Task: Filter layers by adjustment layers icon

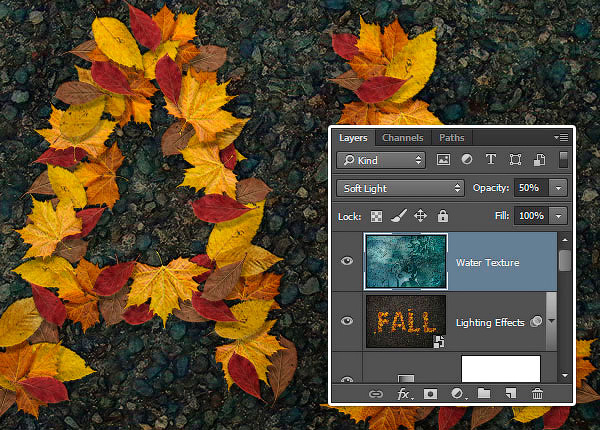Action: click(467, 159)
